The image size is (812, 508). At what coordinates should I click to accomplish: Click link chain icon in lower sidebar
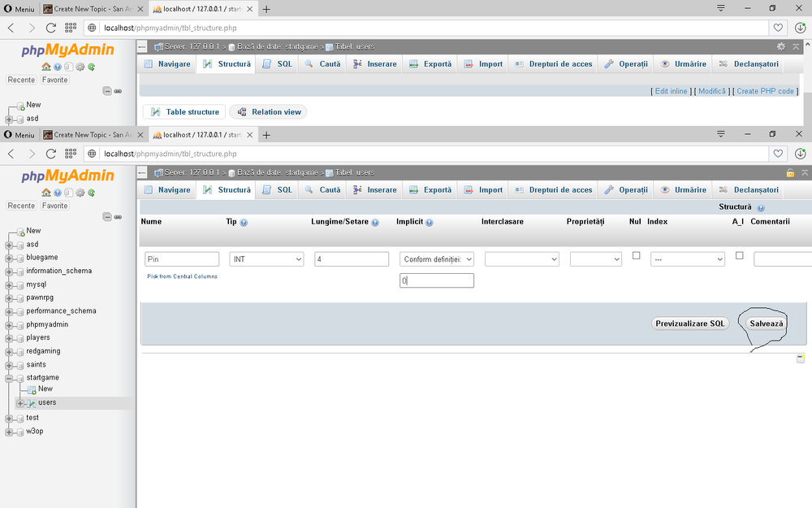click(x=118, y=217)
